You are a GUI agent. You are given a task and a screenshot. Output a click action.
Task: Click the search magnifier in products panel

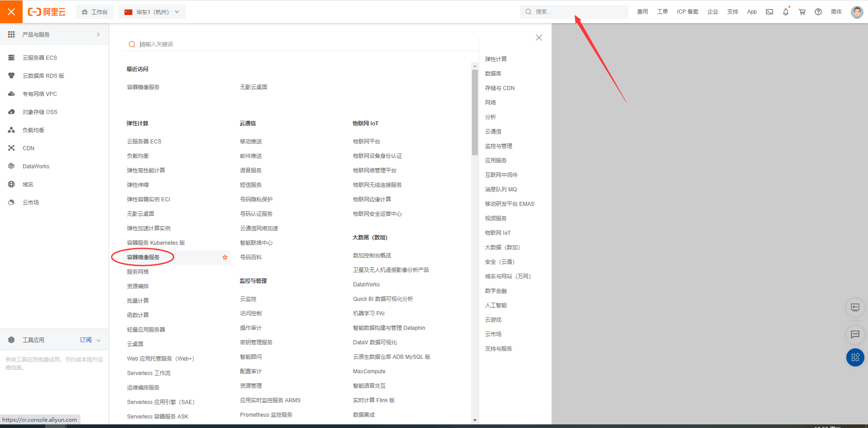pyautogui.click(x=132, y=44)
